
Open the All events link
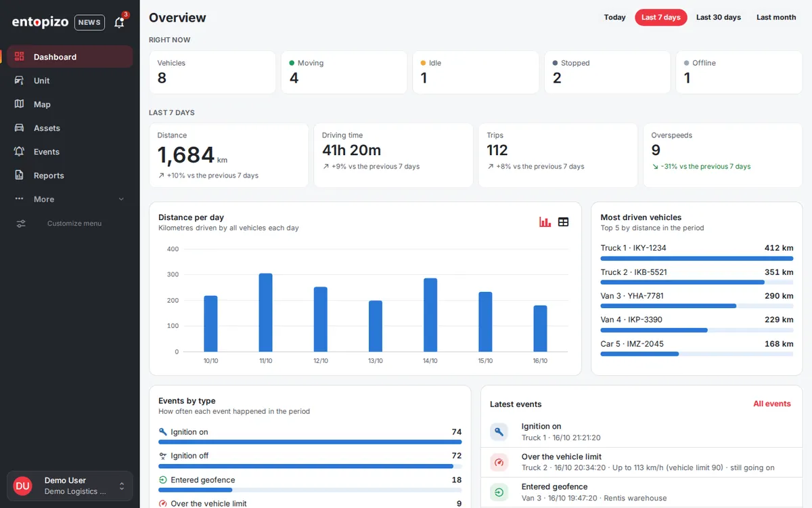click(772, 404)
